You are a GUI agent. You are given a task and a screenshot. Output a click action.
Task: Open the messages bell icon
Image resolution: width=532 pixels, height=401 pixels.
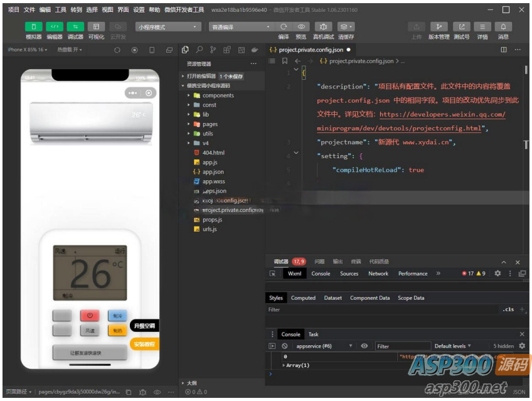point(503,26)
